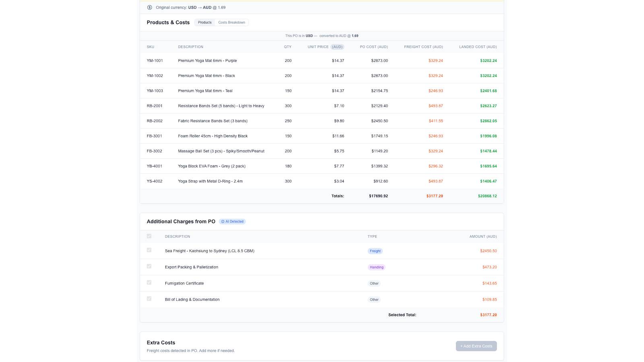Click SKU RB-2001 in the products table
Screen dimensions: 644x362
(x=155, y=106)
